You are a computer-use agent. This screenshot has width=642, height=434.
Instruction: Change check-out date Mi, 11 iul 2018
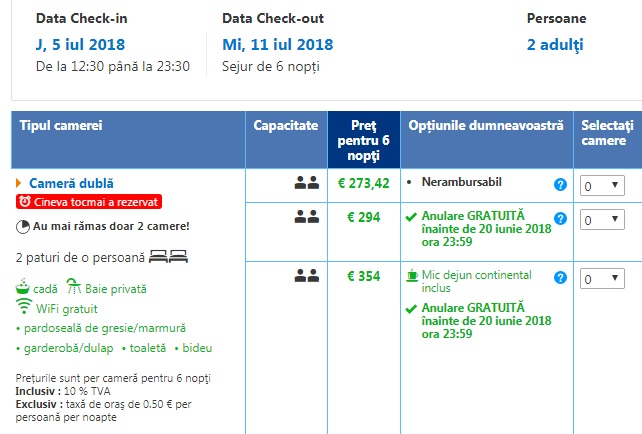pos(277,44)
